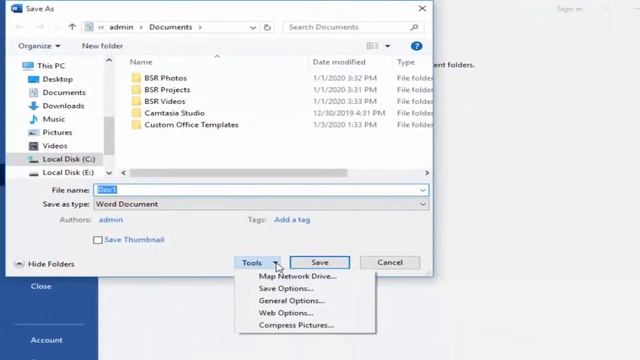Click the Cancel button
This screenshot has height=360, width=640.
pos(390,263)
